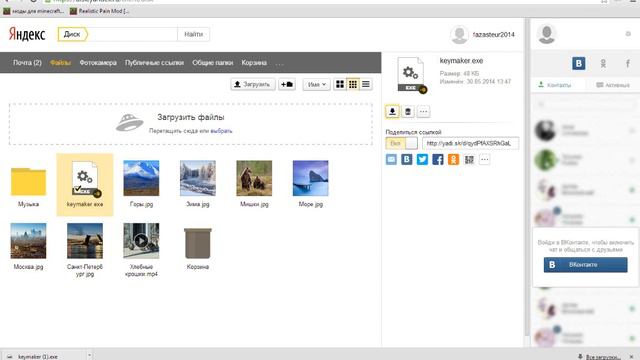Select Odnoklassniki network in sidebar header
Image resolution: width=640 pixels, height=360 pixels.
(603, 63)
